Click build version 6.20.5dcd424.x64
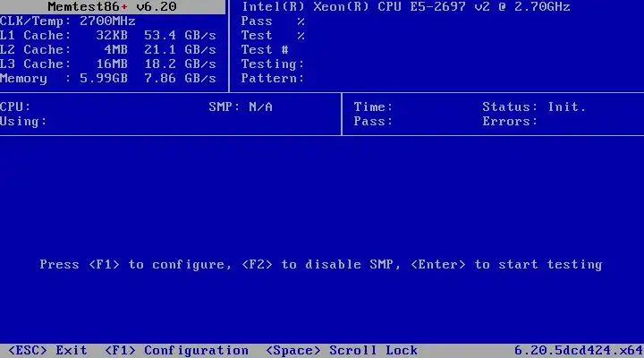 (x=579, y=351)
